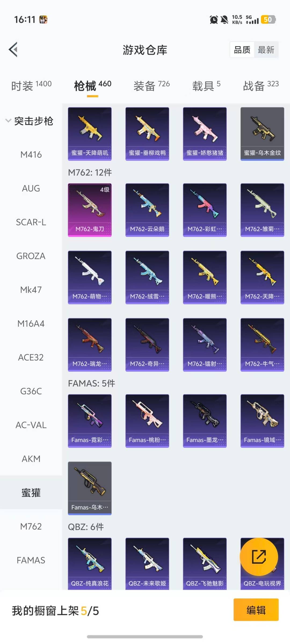
Task: Tap the back arrow icon
Action: (x=13, y=50)
